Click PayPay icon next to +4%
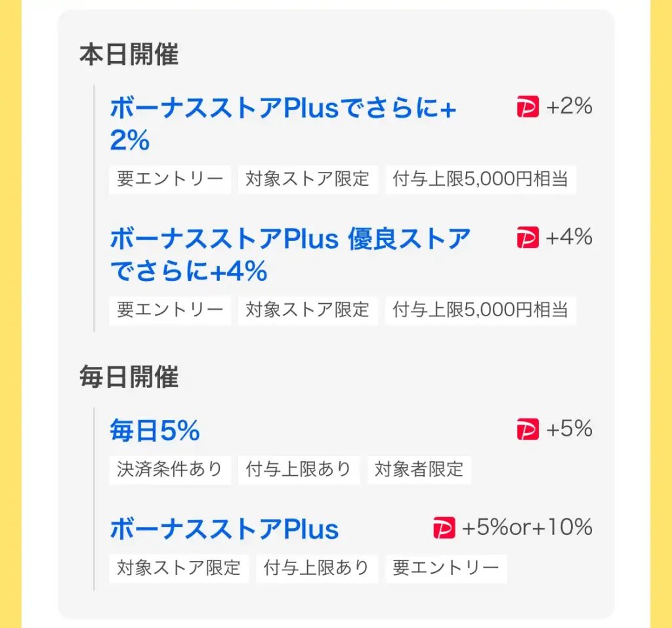The image size is (672, 628). [x=528, y=238]
